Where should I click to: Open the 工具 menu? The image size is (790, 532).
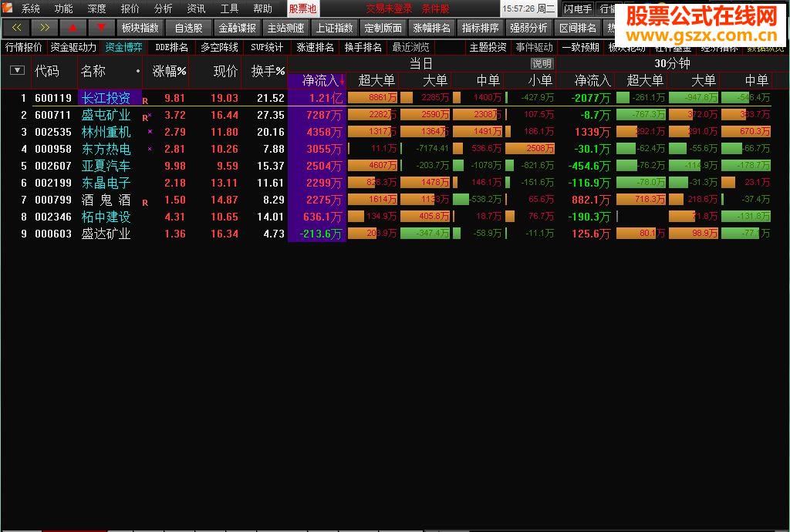tap(229, 8)
